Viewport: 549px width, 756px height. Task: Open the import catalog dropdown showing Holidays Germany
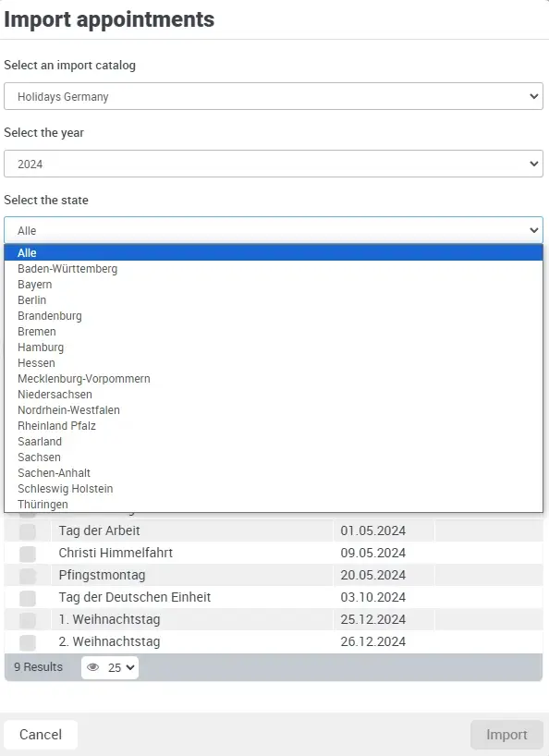[274, 95]
